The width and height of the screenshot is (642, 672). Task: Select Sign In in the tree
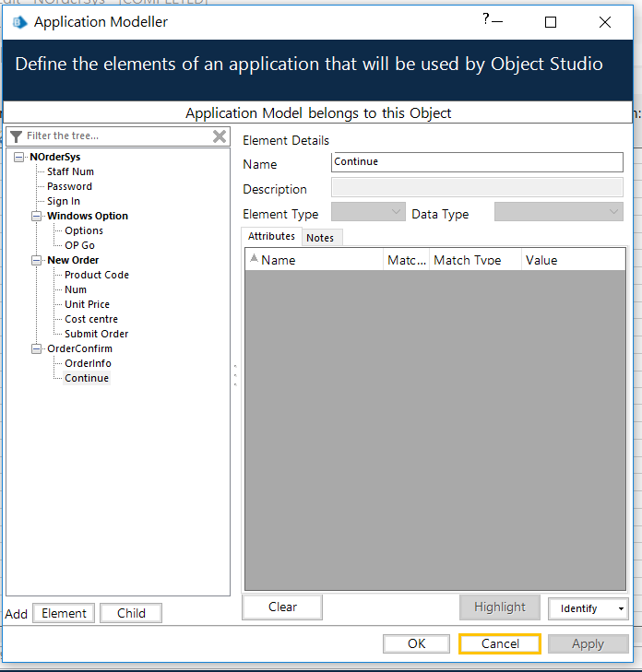(x=64, y=202)
